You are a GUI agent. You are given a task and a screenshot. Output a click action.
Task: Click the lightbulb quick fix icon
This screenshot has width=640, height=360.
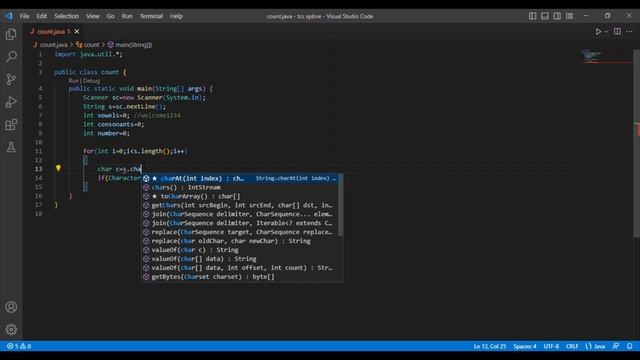coord(58,168)
